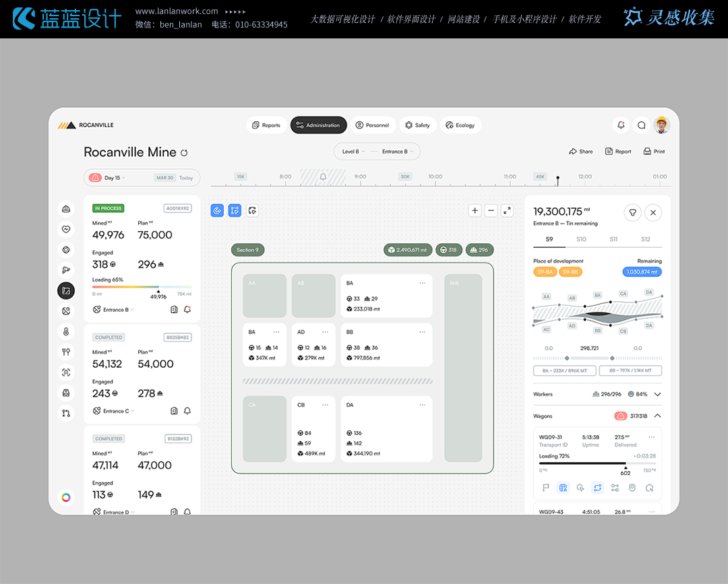Toggle the highlighted grid icon on WG09-31 wagon
The height and width of the screenshot is (584, 728).
563,488
